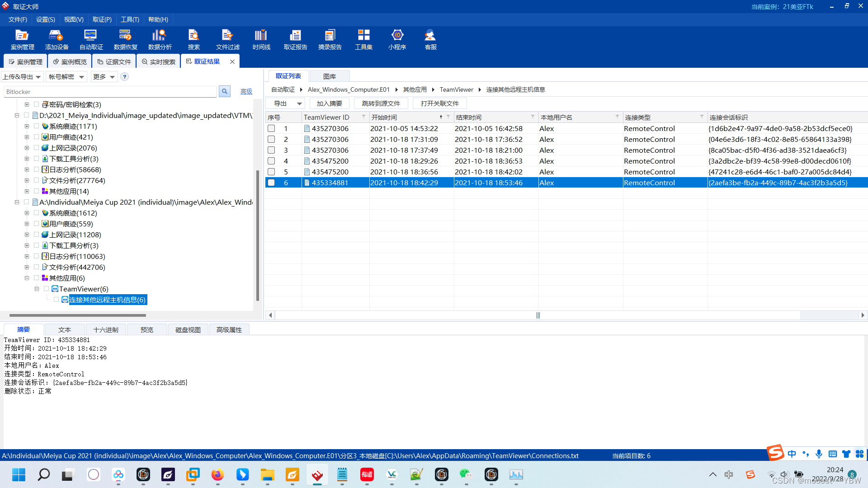Open the 取证(P) menu
Viewport: 868px width, 488px height.
point(102,19)
